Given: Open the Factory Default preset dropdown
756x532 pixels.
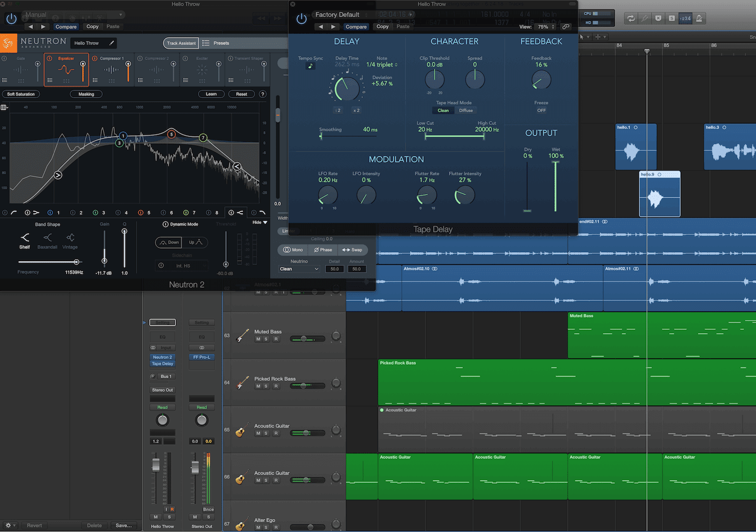Looking at the screenshot, I should [364, 15].
